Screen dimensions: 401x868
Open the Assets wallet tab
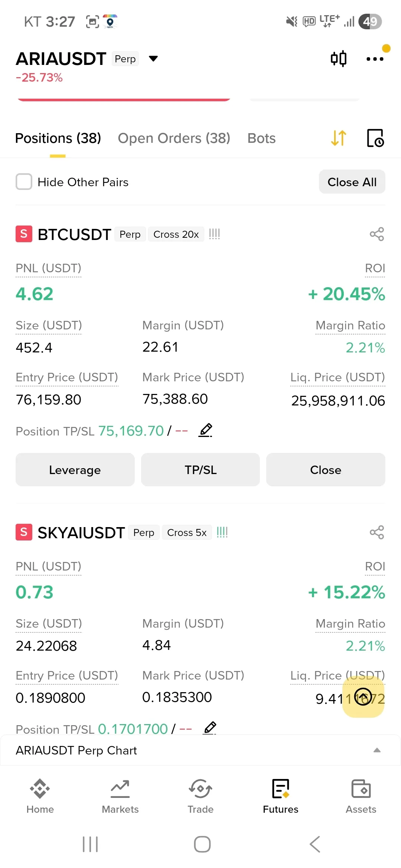click(361, 796)
